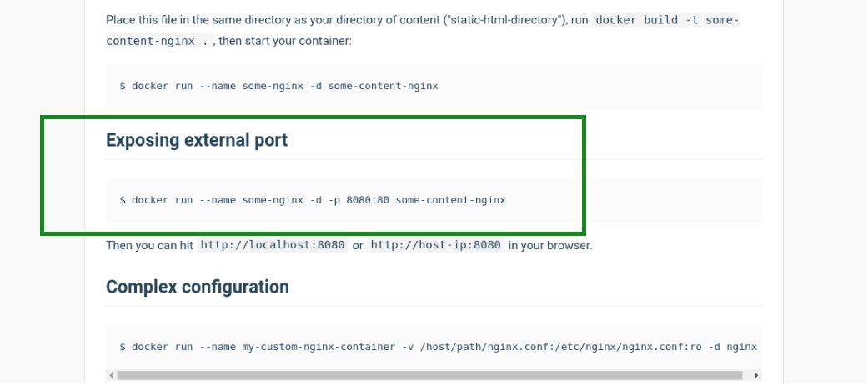The image size is (868, 385).
Task: Click the "-p 8080:80" port-mapping command line
Action: click(x=313, y=200)
